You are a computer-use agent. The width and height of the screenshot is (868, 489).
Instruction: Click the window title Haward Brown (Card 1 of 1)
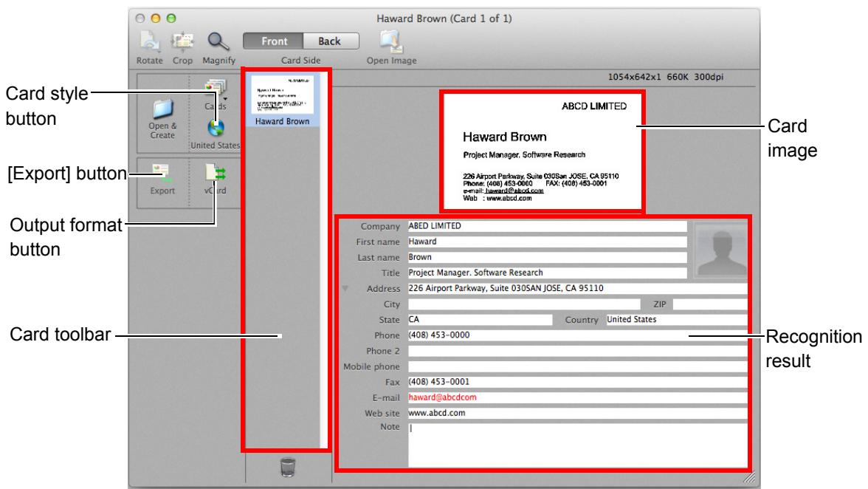(444, 18)
